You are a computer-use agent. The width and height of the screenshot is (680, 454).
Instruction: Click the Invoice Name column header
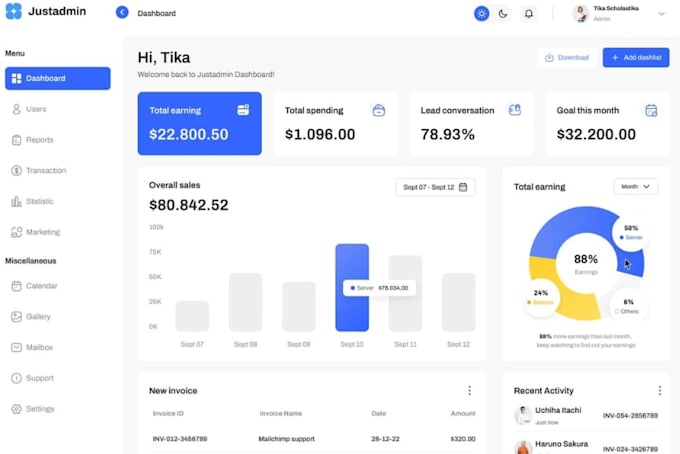pos(281,414)
